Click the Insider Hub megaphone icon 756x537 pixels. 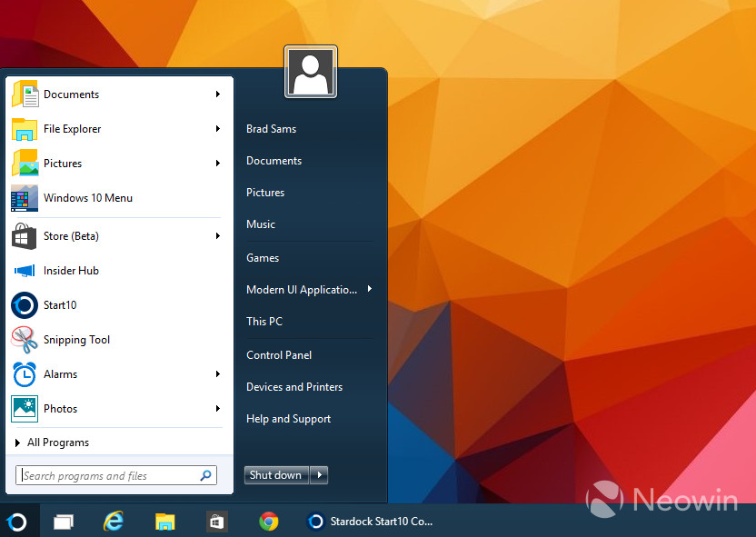tap(25, 271)
